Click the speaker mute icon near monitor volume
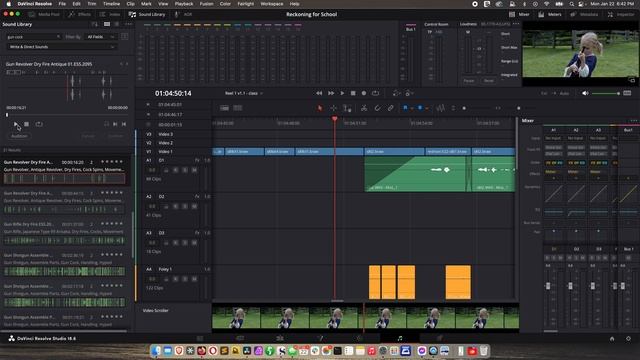This screenshot has height=360, width=640. (585, 93)
